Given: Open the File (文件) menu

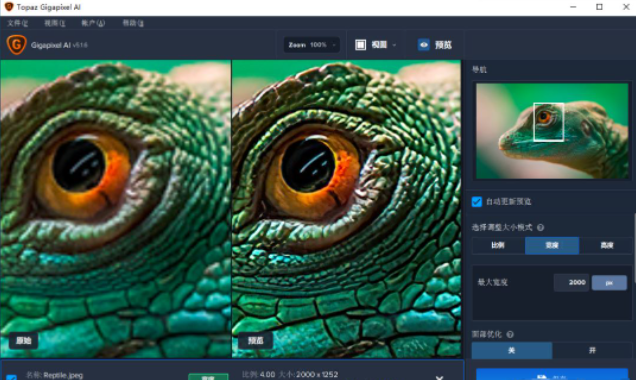Looking at the screenshot, I should [17, 23].
